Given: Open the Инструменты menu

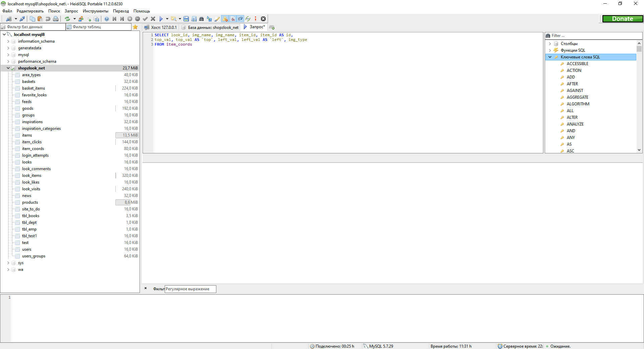Looking at the screenshot, I should tap(95, 11).
